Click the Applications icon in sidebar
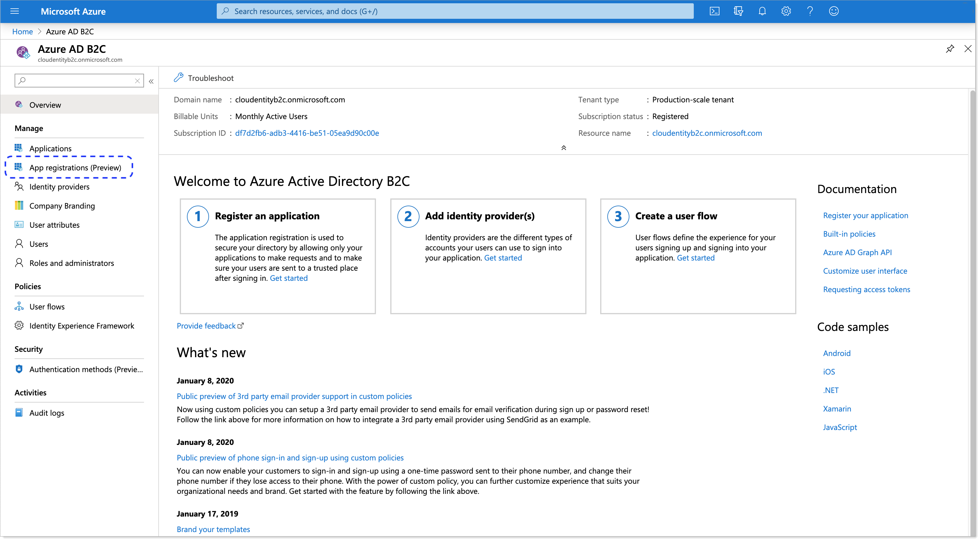The image size is (980, 541). [x=18, y=147]
